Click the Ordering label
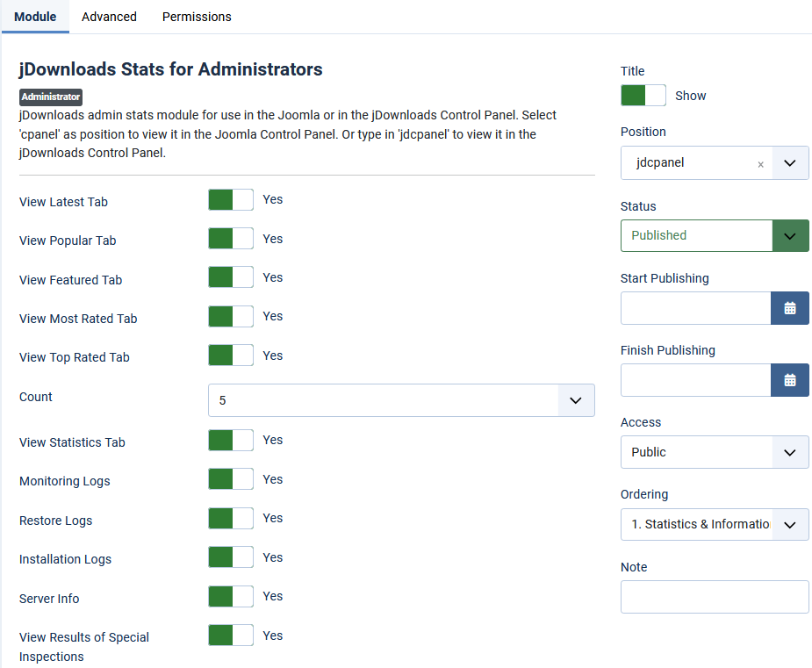The height and width of the screenshot is (668, 812). (644, 494)
